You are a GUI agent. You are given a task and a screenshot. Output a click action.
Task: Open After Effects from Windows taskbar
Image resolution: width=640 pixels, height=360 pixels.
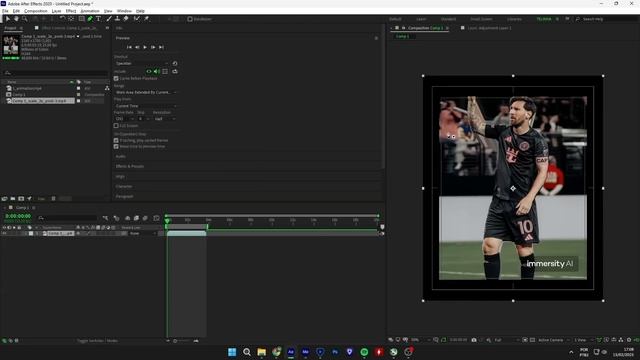coord(291,352)
